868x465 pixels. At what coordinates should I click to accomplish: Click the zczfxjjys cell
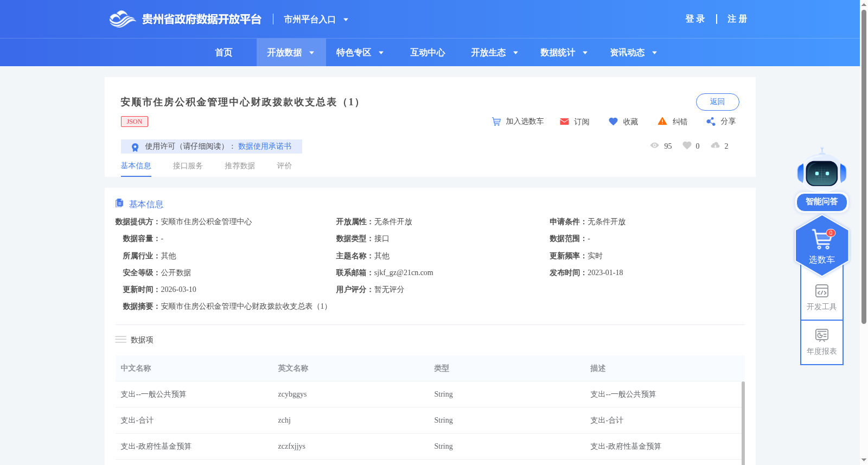292,447
